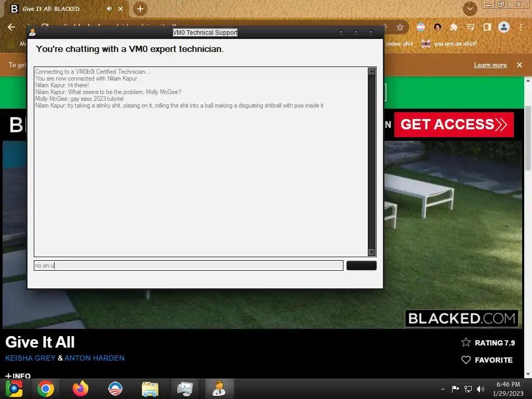Click the chat log scroll-down arrow
The image size is (532, 399).
coord(371,252)
